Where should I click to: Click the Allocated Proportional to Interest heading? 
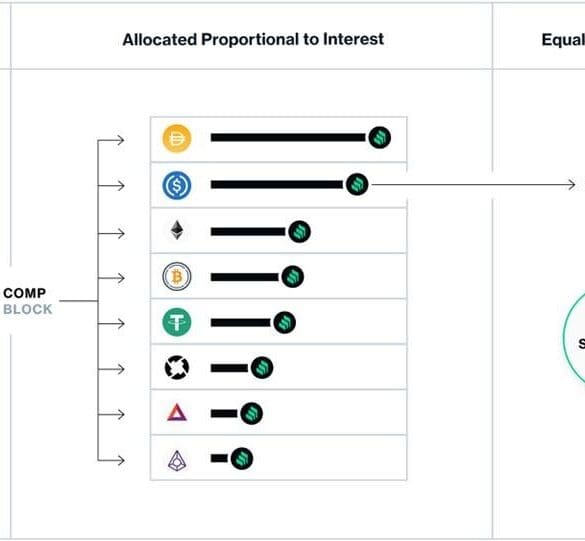[x=253, y=39]
